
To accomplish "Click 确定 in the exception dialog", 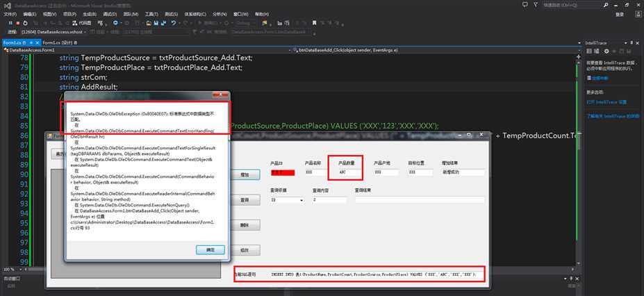I will (210, 249).
